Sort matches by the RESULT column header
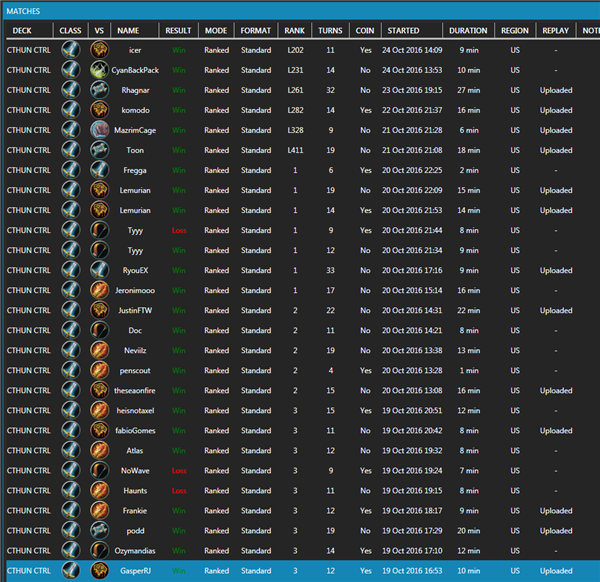This screenshot has width=600, height=582. point(178,31)
